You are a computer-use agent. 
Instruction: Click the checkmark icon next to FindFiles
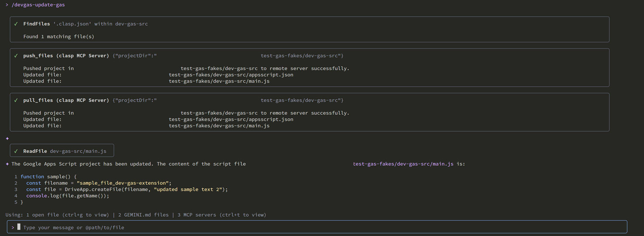click(16, 24)
